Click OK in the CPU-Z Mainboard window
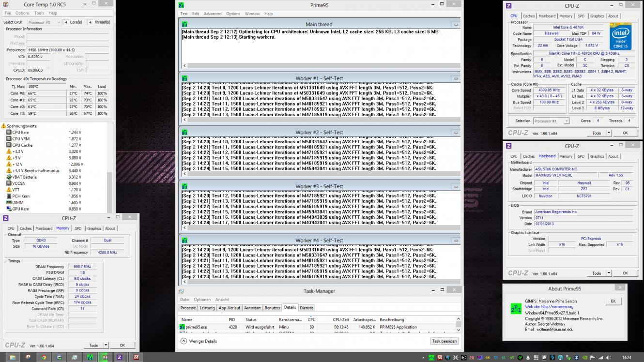 tap(625, 273)
